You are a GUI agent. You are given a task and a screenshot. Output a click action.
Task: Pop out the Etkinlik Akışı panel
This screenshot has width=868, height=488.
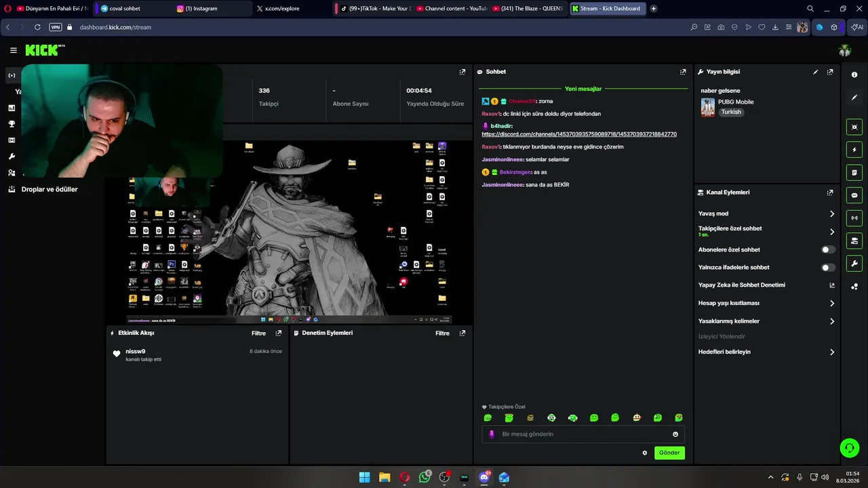pyautogui.click(x=278, y=333)
